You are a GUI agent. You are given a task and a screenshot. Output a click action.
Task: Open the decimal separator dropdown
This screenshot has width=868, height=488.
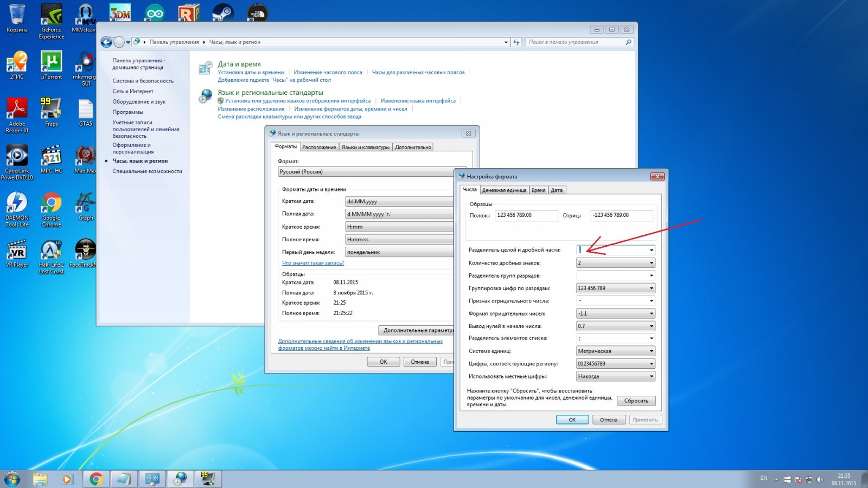click(651, 250)
